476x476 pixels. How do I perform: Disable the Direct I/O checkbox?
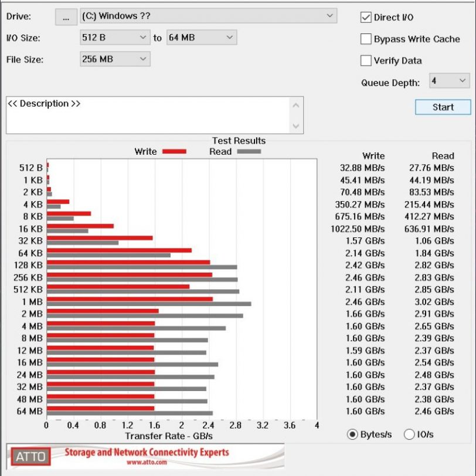click(x=366, y=18)
